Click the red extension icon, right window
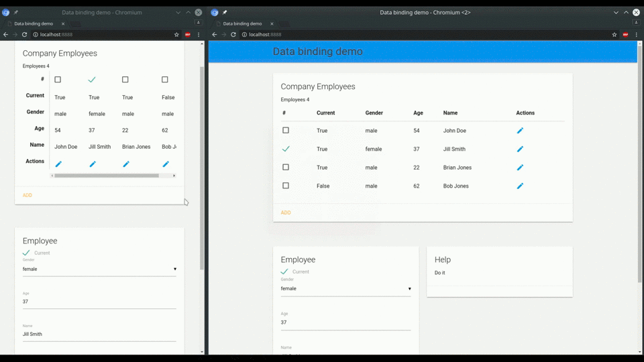This screenshot has width=644, height=362. pos(625,34)
